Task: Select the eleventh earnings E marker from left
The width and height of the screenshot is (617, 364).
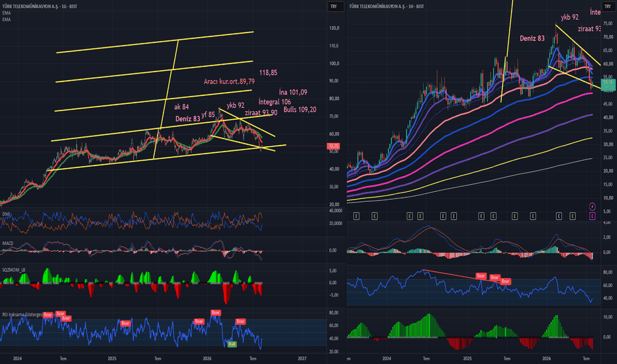Action: click(558, 216)
